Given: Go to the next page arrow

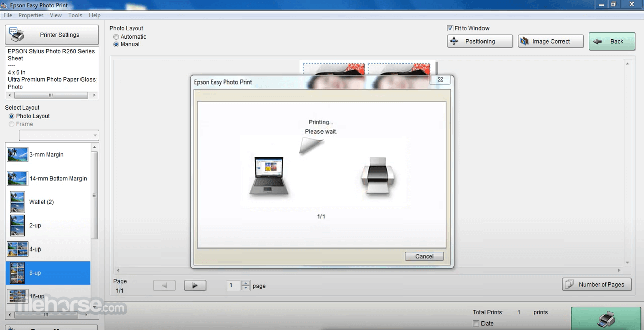Looking at the screenshot, I should point(195,285).
